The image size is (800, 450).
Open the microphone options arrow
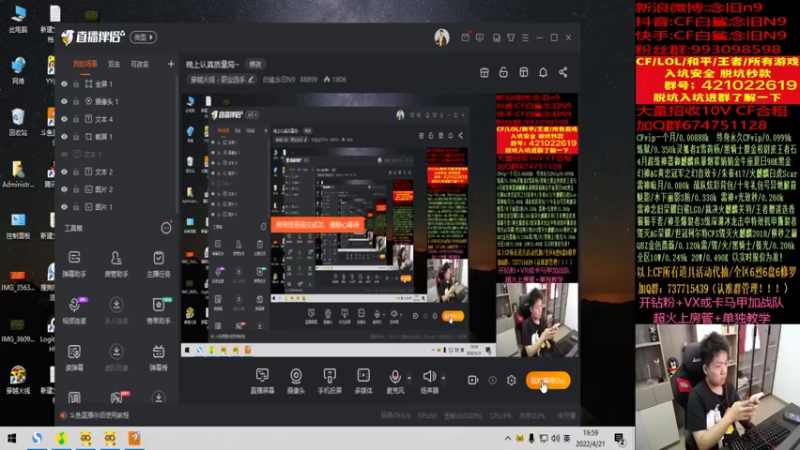coord(409,378)
